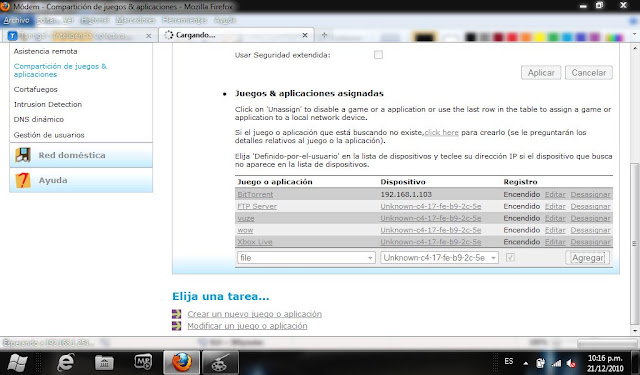Click the Cancelar button
This screenshot has height=375, width=640.
point(589,73)
